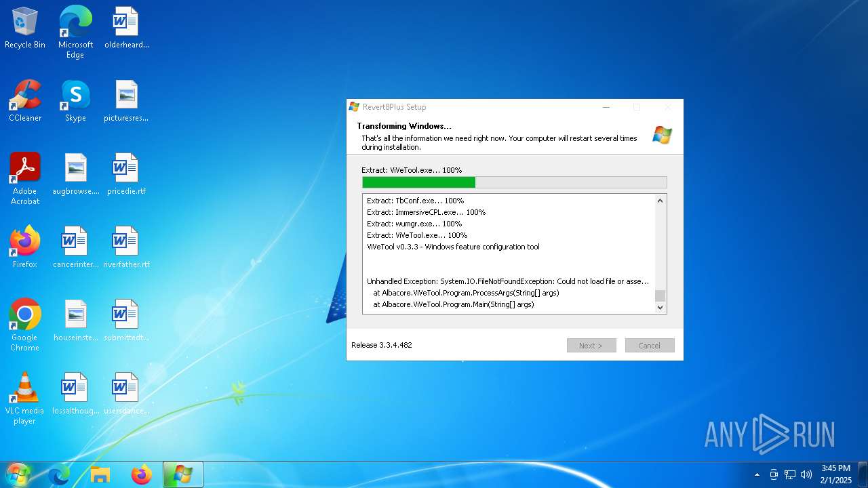Select the cancerinter Word document icon

pyautogui.click(x=75, y=247)
